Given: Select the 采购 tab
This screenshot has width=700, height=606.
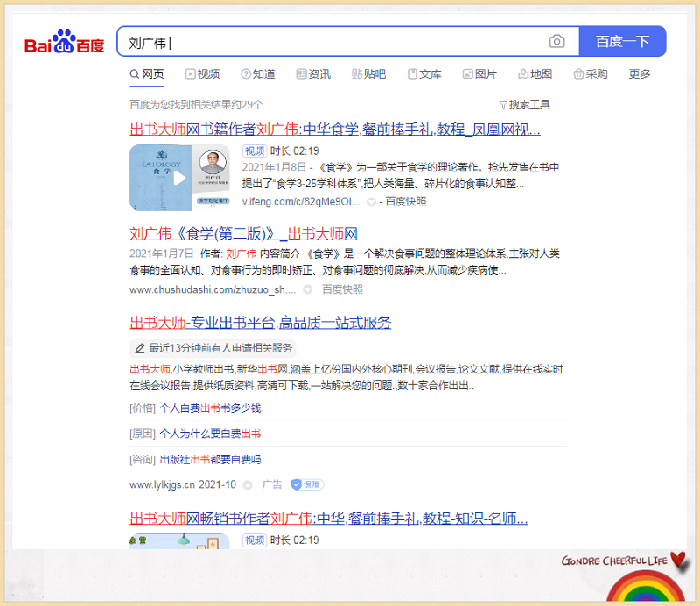Looking at the screenshot, I should coord(591,74).
